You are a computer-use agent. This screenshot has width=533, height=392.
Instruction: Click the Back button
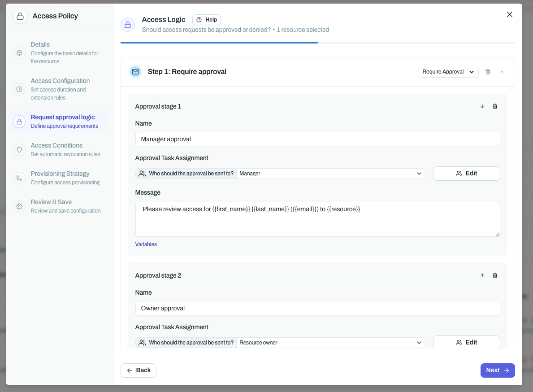pos(139,370)
